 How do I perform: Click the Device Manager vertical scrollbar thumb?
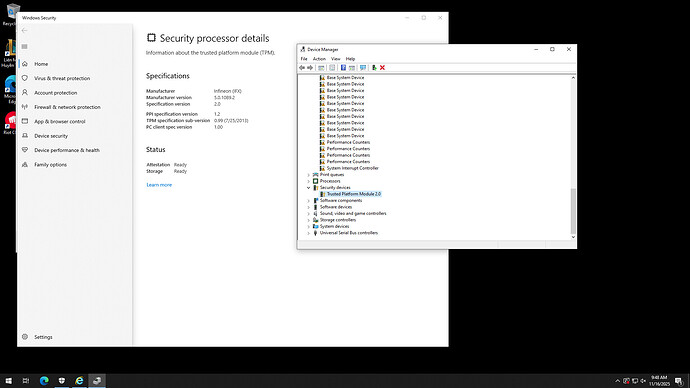(x=573, y=211)
